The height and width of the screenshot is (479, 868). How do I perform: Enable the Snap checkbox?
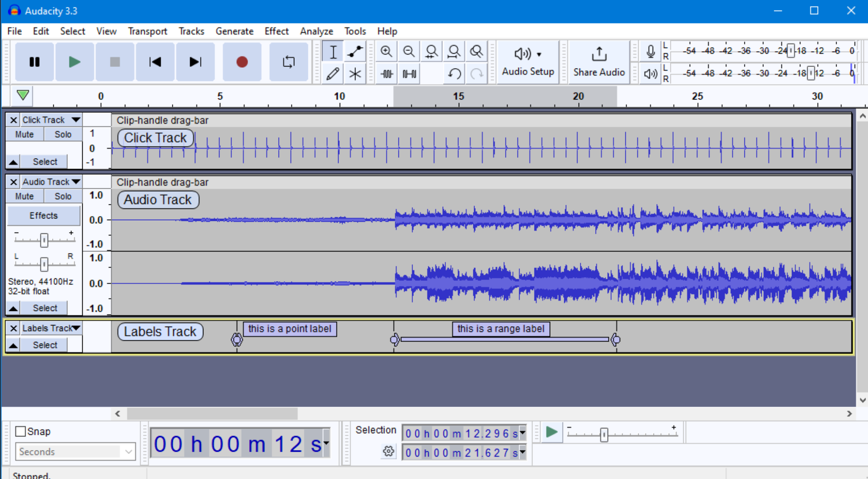click(21, 431)
